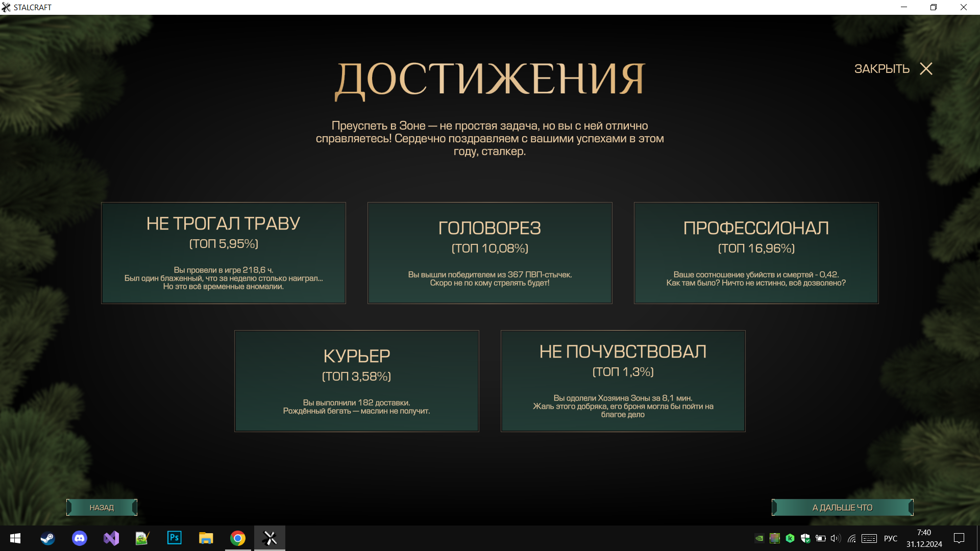Open the Notepad++ taskbar icon
The width and height of the screenshot is (980, 551).
point(142,538)
